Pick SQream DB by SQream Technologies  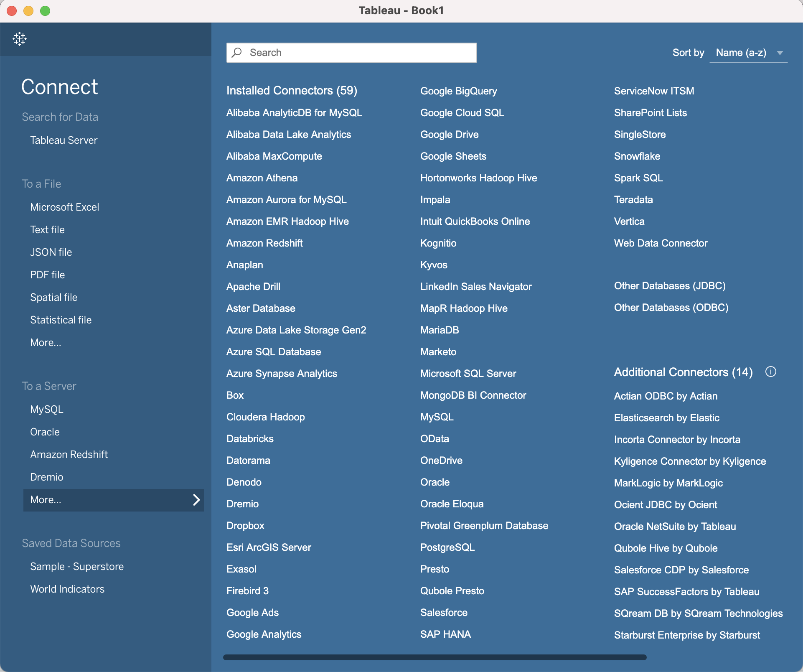coord(699,613)
